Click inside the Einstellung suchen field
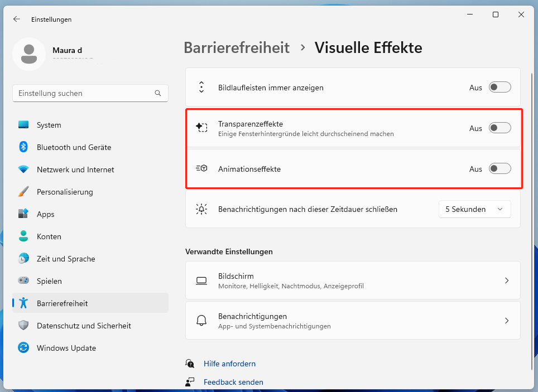This screenshot has height=392, width=538. (x=84, y=93)
